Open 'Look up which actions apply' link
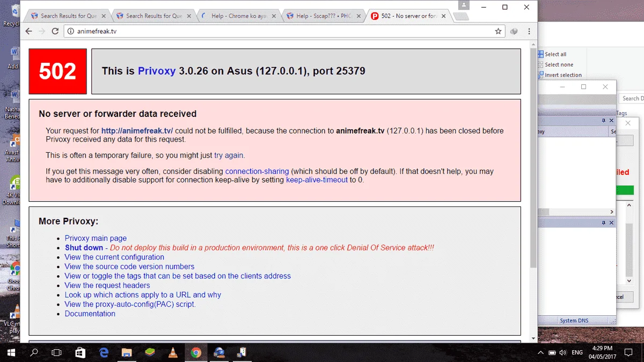644x362 pixels. pyautogui.click(x=143, y=295)
